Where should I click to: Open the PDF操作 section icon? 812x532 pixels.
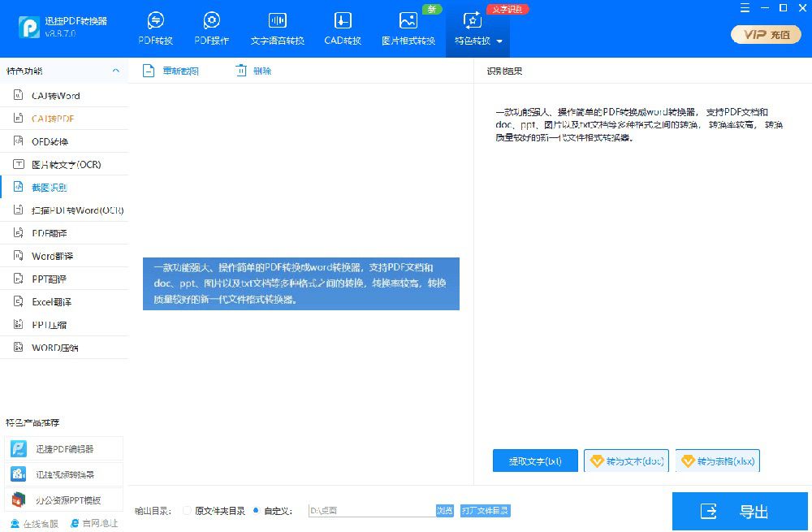[x=211, y=21]
